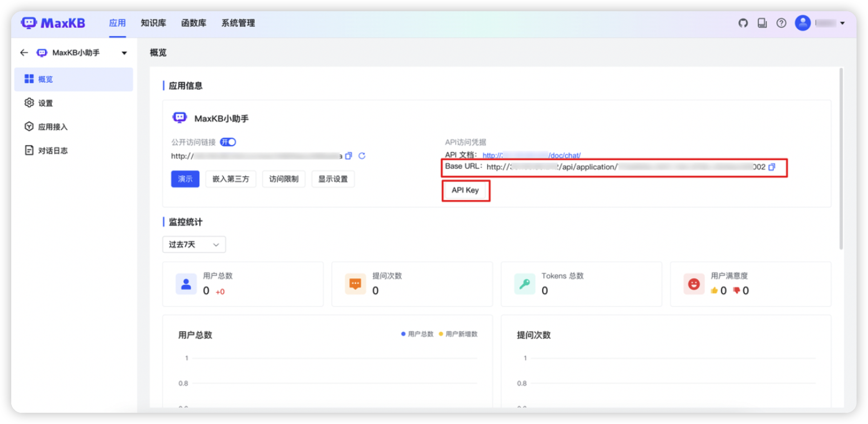Click the 提问次数 chat bubble icon

coord(355,284)
